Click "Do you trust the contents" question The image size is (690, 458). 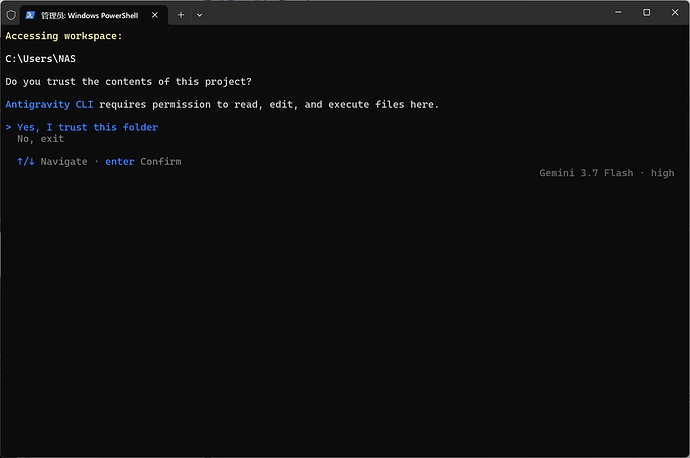pos(128,81)
